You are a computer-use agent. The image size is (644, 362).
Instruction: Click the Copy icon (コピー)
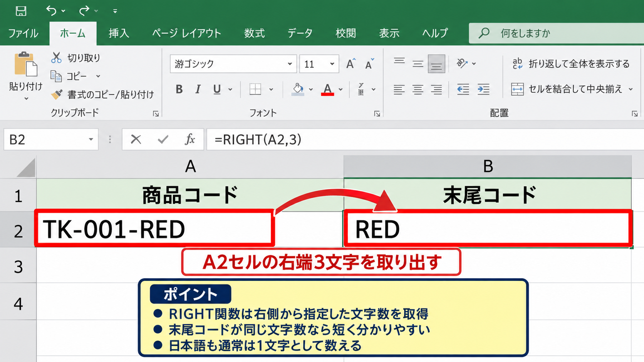[56, 76]
